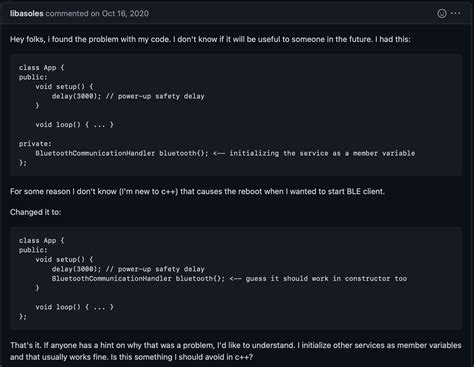
Task: Click the second code block after 'Changed it to:'
Action: click(236, 278)
